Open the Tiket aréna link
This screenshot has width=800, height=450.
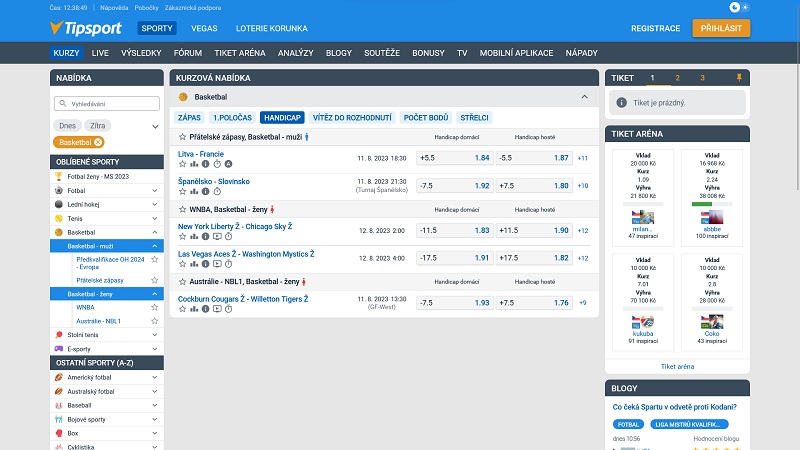pos(677,366)
